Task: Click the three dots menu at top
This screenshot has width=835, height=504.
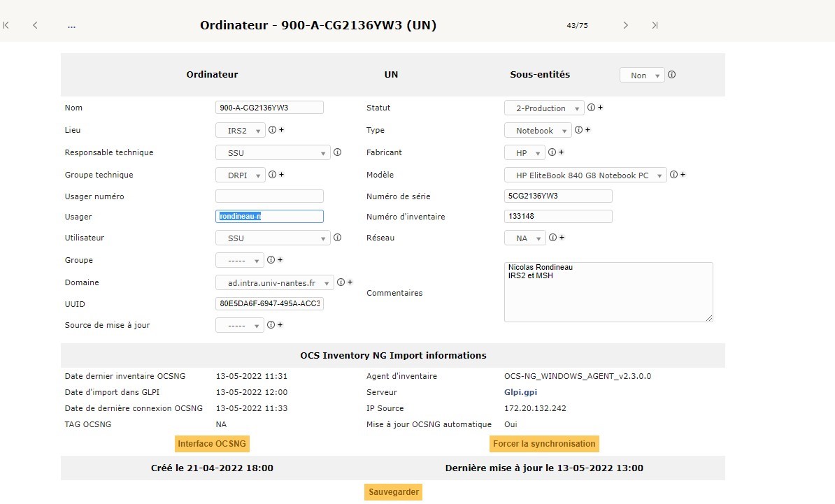Action: 71,25
